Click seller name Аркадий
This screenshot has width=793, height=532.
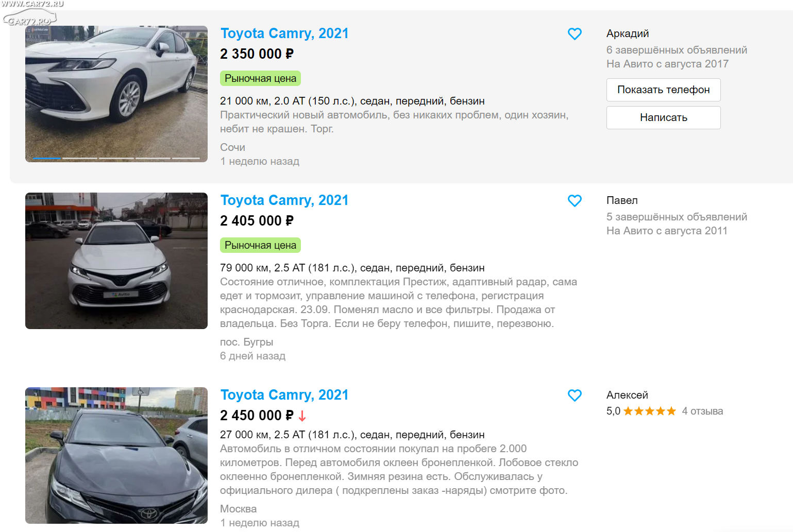click(x=627, y=33)
